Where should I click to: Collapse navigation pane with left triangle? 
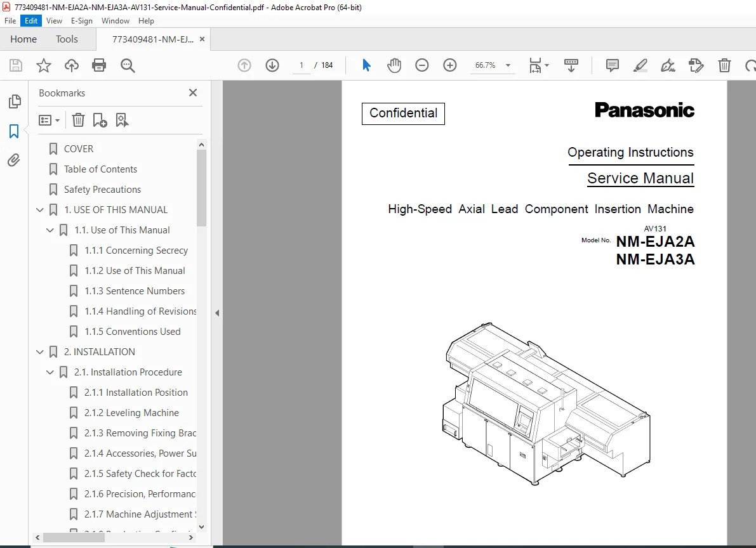217,313
